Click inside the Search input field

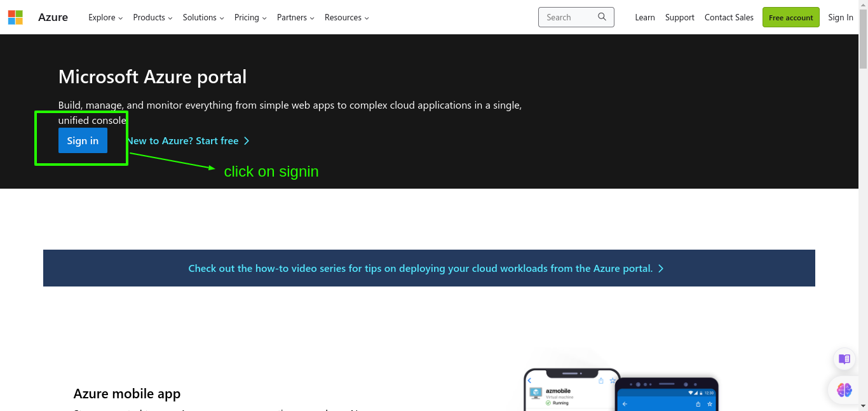click(x=569, y=17)
